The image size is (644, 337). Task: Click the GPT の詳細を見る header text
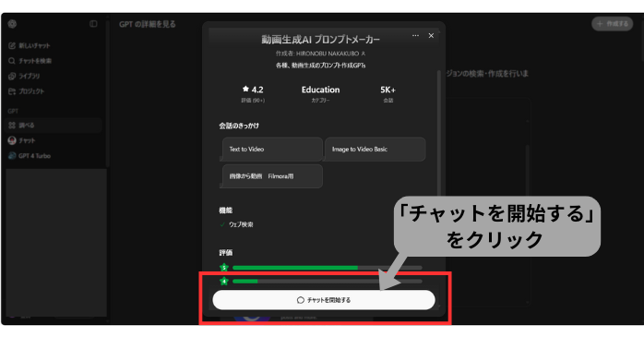pyautogui.click(x=148, y=24)
